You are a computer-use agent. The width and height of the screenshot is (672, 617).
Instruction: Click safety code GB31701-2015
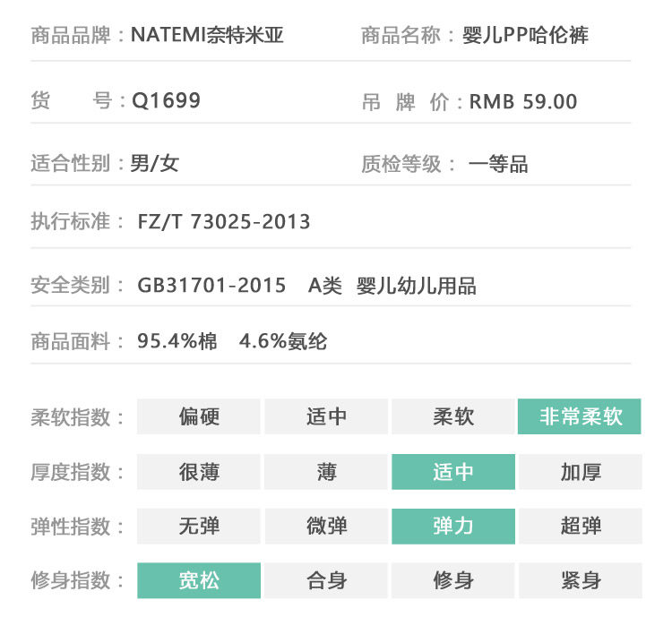coord(211,286)
